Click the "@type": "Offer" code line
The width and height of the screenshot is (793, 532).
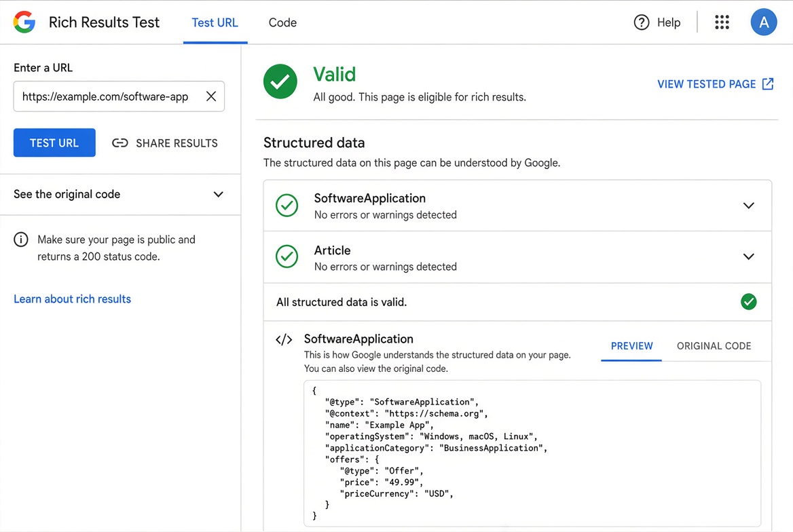point(382,471)
